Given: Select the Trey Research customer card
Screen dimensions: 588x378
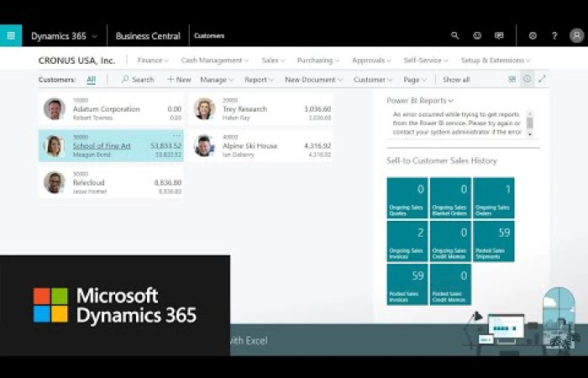Looking at the screenshot, I should (261, 109).
